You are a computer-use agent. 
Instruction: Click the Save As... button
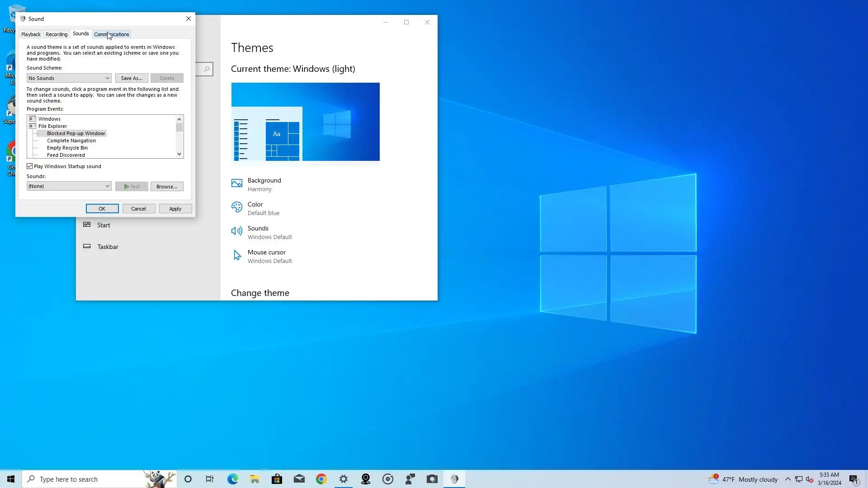132,78
